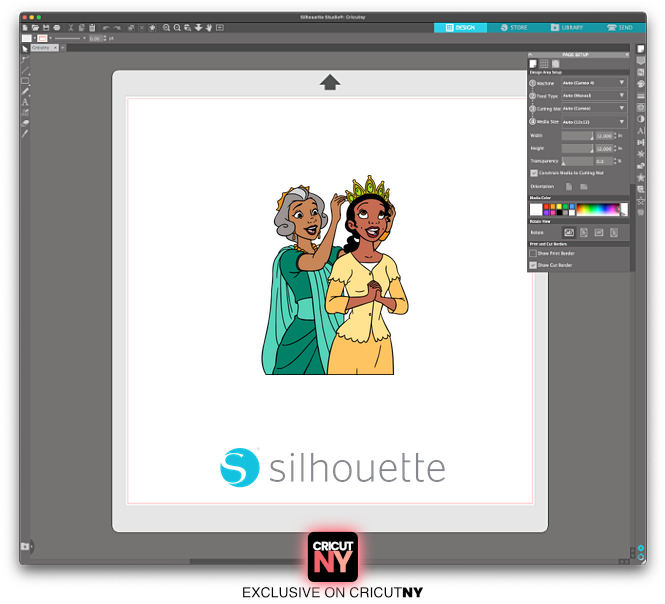Cut selection with scissors icon
The width and height of the screenshot is (665, 604).
click(71, 28)
